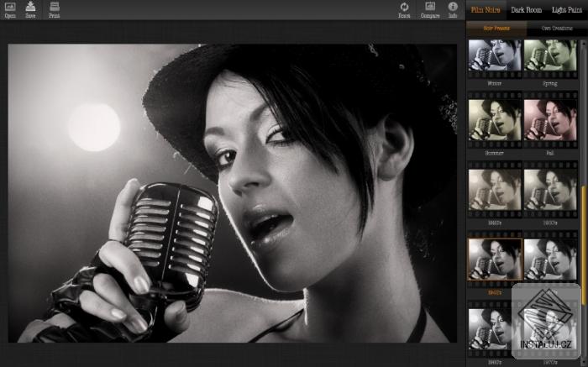Screen dimensions: 588x367
Task: Switch to the Dark Room tab
Action: [x=526, y=10]
